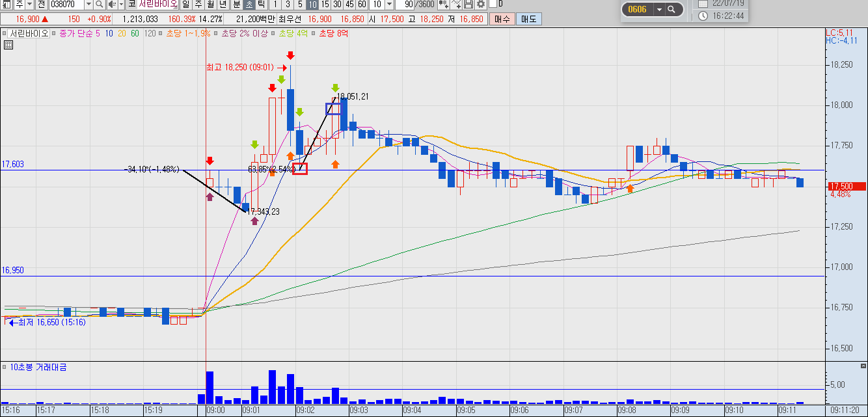Click the search magnifier next to stock code
The height and width of the screenshot is (417, 868).
tap(99, 5)
